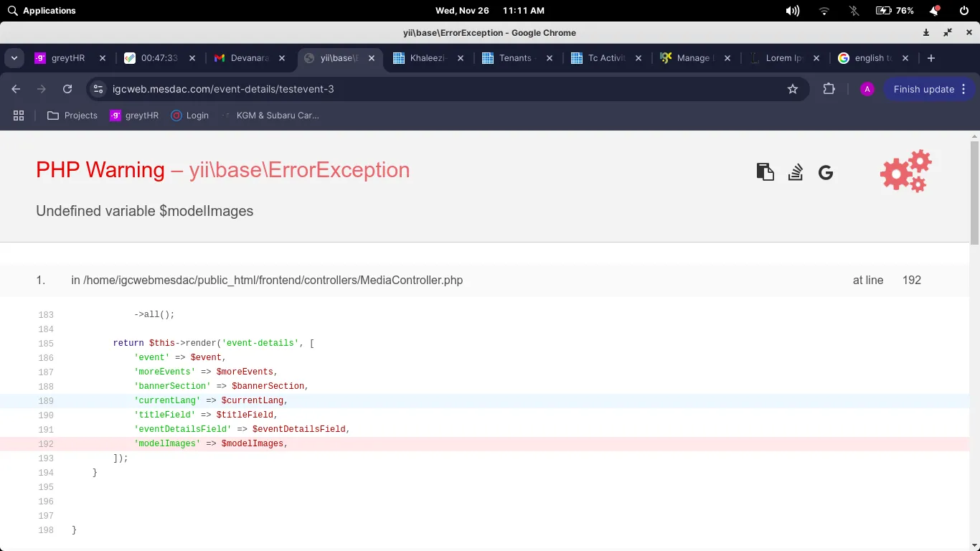Search the error on Stack Overflow icon
Image resolution: width=980 pixels, height=551 pixels.
pos(795,172)
